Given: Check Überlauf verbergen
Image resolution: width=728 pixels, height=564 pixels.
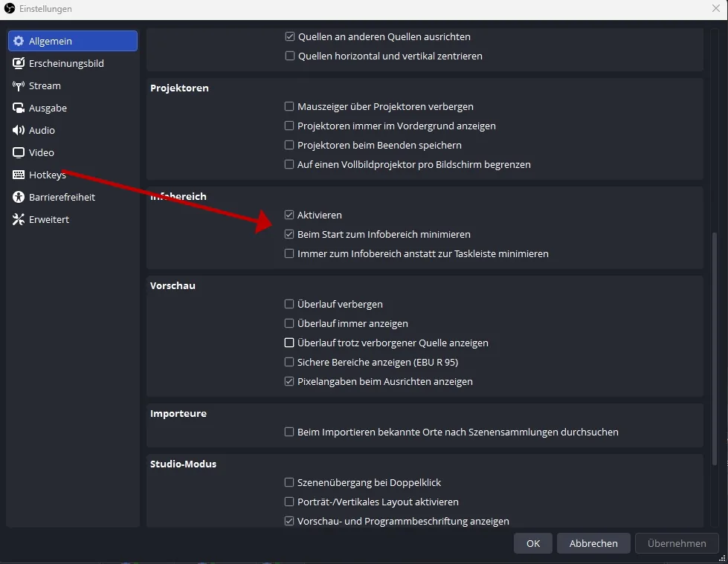Looking at the screenshot, I should point(289,304).
